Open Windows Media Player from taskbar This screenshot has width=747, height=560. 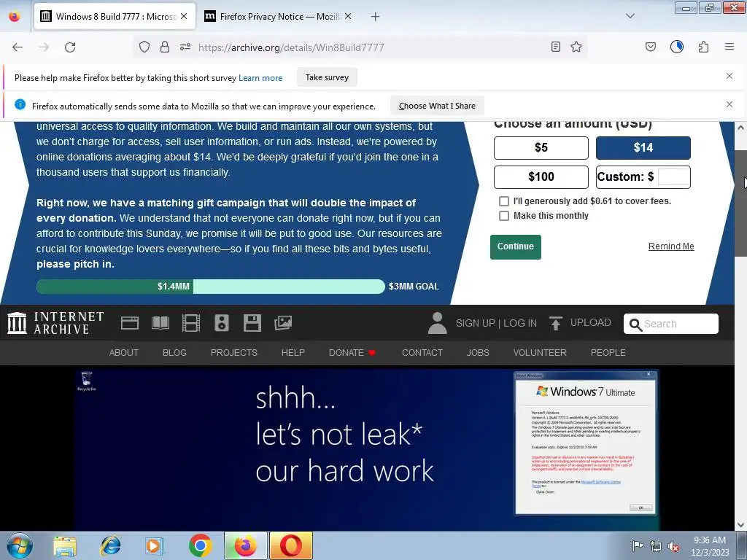click(155, 545)
